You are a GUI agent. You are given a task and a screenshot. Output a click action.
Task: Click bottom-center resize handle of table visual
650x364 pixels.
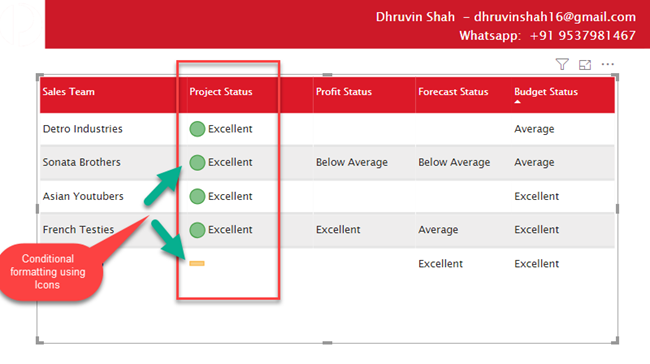coord(327,343)
